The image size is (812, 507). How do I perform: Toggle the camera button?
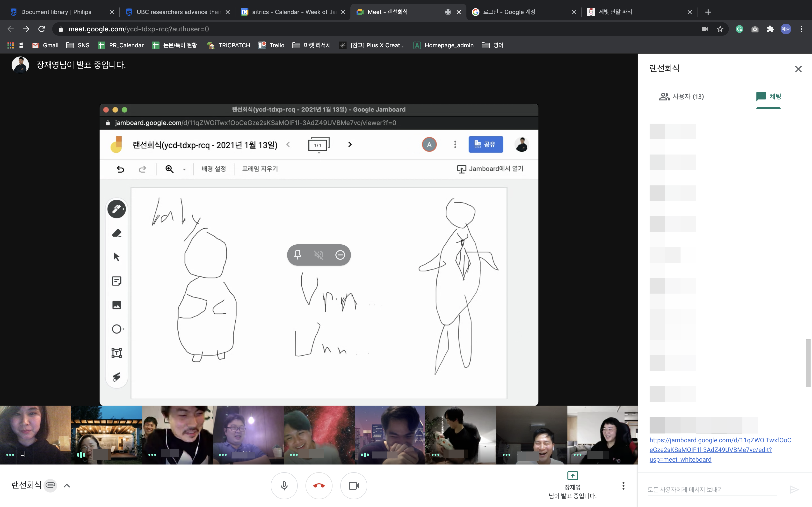tap(354, 486)
